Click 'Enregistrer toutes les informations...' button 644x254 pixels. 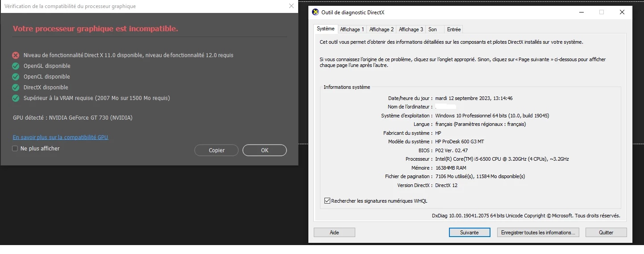(538, 233)
